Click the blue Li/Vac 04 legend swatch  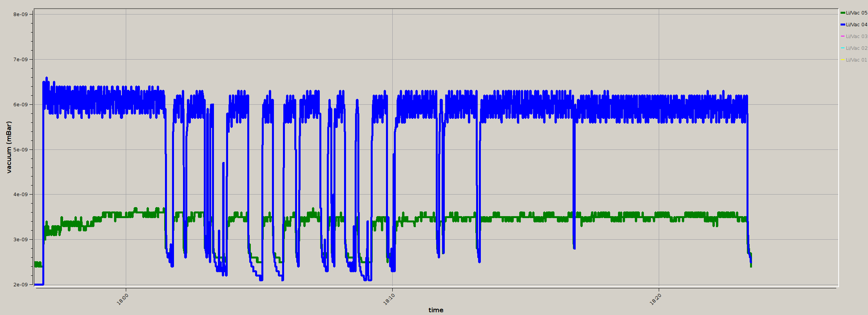click(843, 25)
